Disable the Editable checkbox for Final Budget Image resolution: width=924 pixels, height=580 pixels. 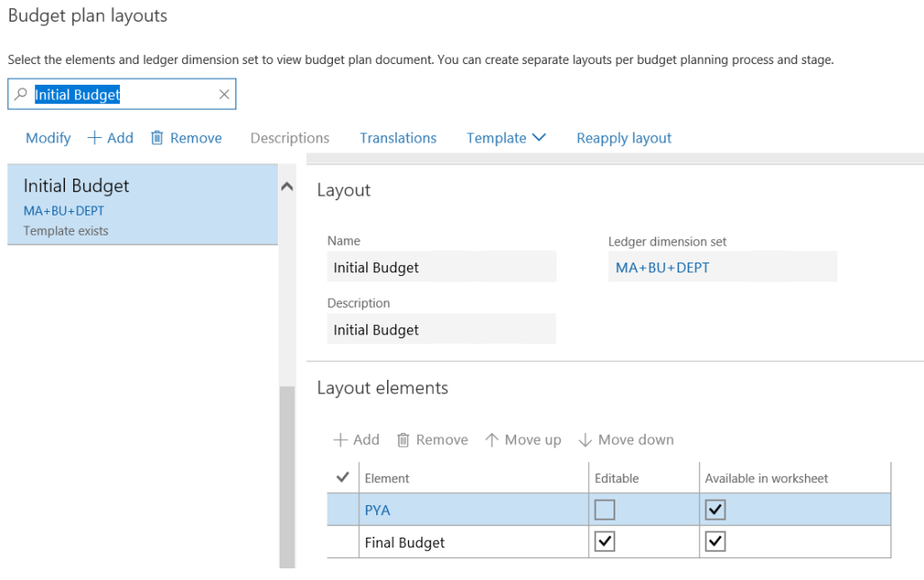605,541
